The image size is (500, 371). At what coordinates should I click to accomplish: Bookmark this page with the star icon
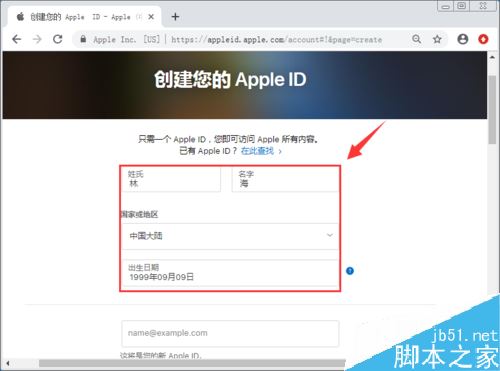tap(437, 39)
